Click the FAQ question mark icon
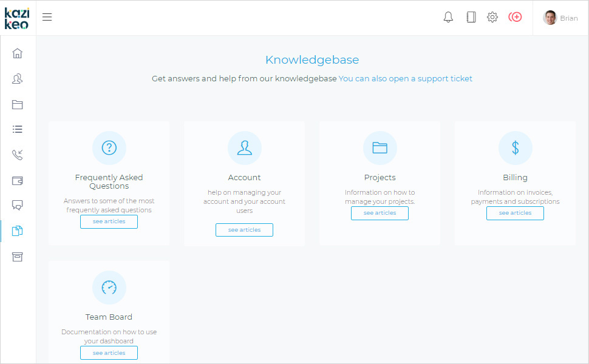The image size is (589, 364). pyautogui.click(x=109, y=148)
